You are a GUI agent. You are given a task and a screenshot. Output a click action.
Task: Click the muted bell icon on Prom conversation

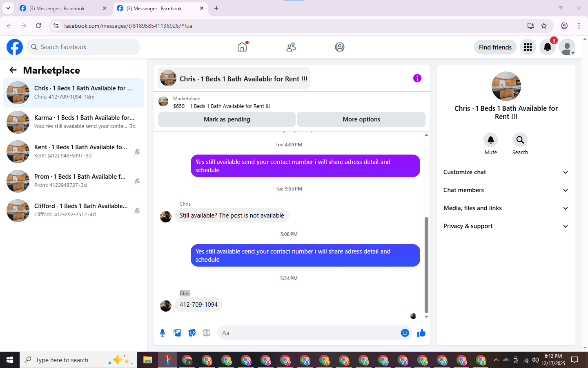pyautogui.click(x=137, y=181)
